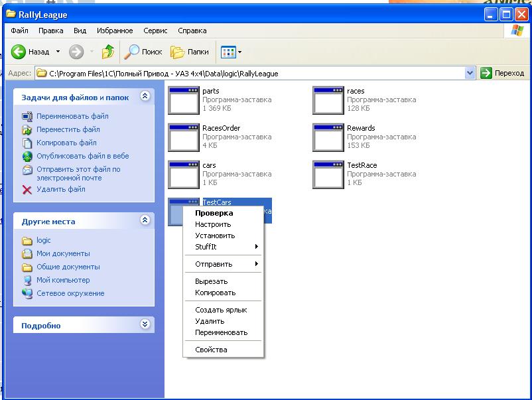The width and height of the screenshot is (532, 400).
Task: Open the Сетевое окружение link
Action: click(70, 293)
